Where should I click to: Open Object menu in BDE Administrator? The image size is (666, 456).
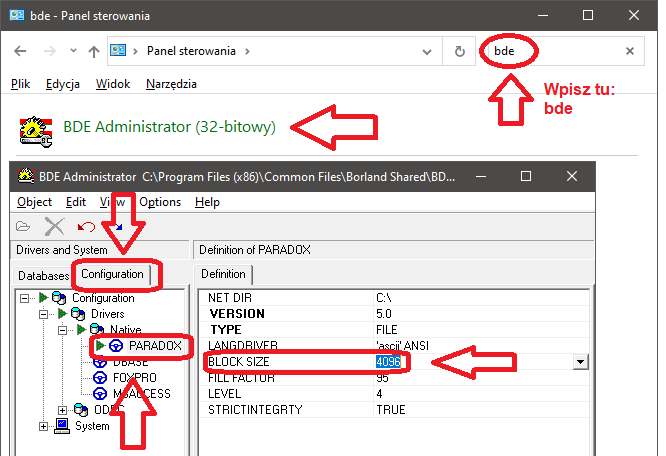(34, 202)
